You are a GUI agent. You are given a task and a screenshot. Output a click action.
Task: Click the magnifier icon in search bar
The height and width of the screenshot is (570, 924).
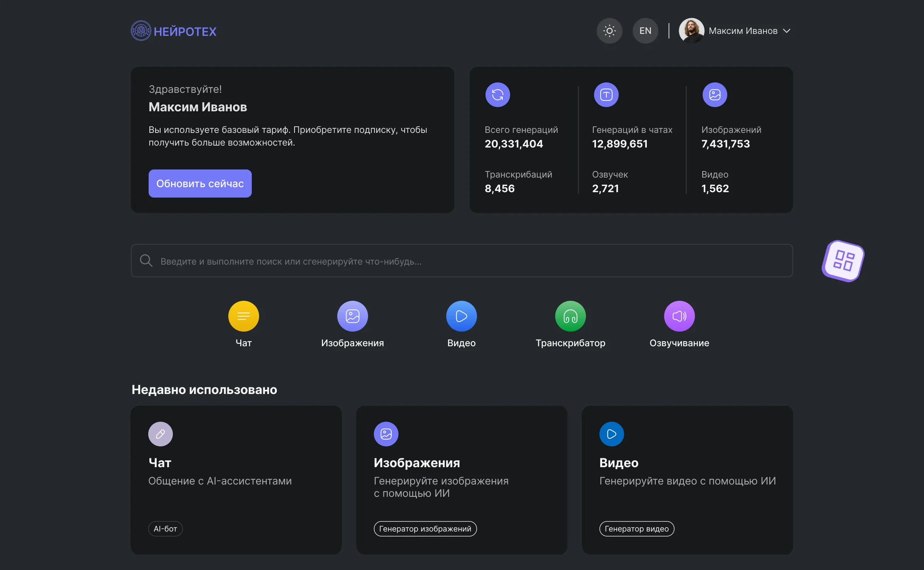pyautogui.click(x=146, y=261)
